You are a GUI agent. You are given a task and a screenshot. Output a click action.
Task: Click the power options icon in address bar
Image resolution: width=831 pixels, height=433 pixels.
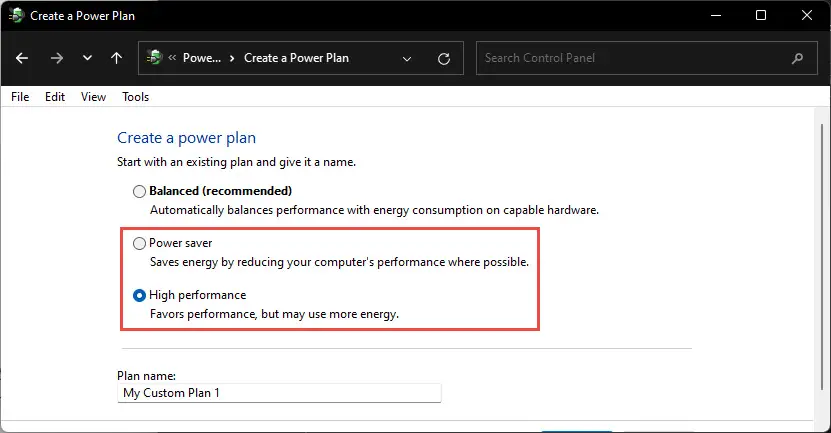pyautogui.click(x=154, y=57)
